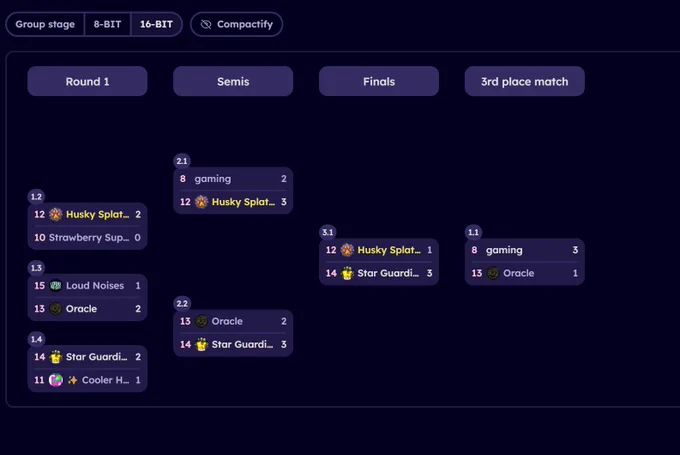
Task: Click Star Guardians icon in Finals match
Action: [347, 273]
